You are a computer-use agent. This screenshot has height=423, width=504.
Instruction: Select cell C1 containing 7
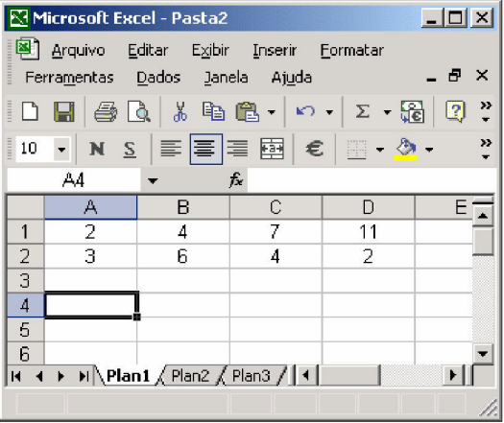[x=276, y=231]
